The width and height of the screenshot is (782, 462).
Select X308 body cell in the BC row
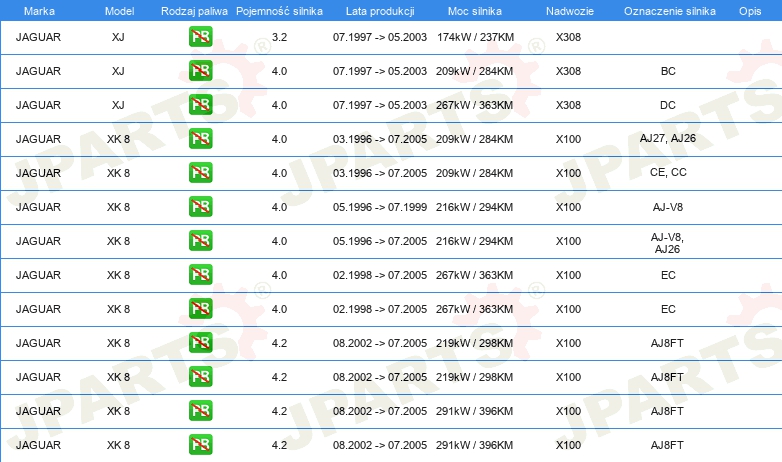[569, 71]
